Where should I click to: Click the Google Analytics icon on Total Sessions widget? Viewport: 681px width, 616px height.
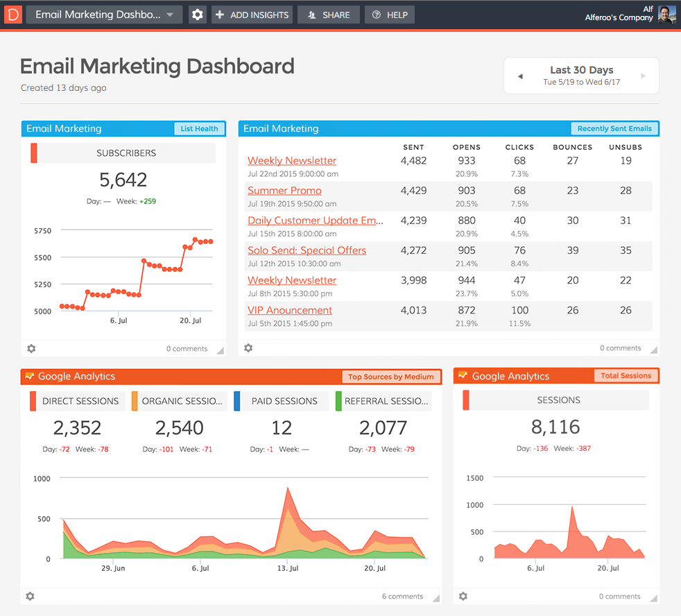(x=463, y=376)
